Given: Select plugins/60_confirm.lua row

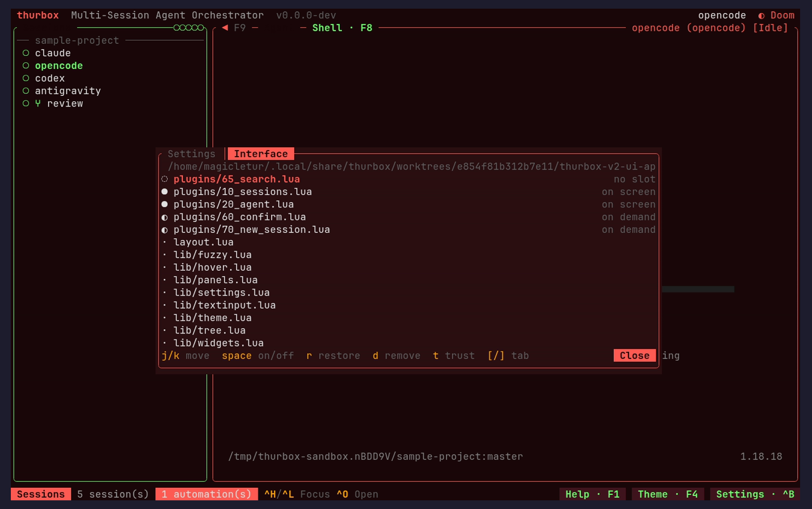Looking at the screenshot, I should tap(409, 217).
